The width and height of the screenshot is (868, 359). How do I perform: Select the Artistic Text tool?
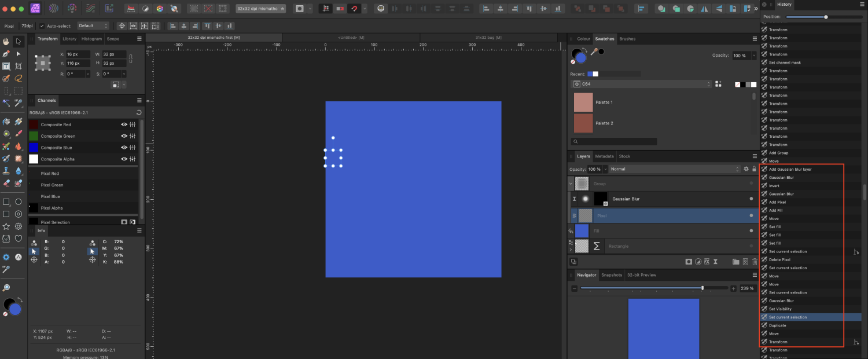(x=6, y=66)
